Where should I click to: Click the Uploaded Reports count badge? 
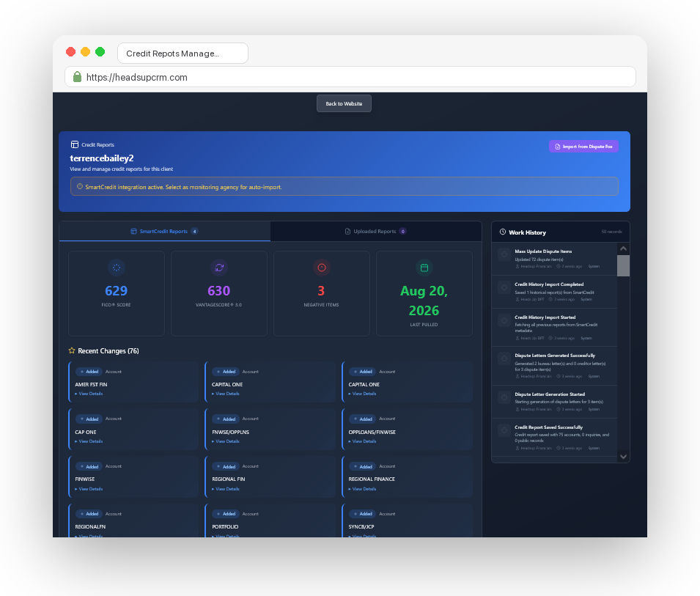pos(402,231)
